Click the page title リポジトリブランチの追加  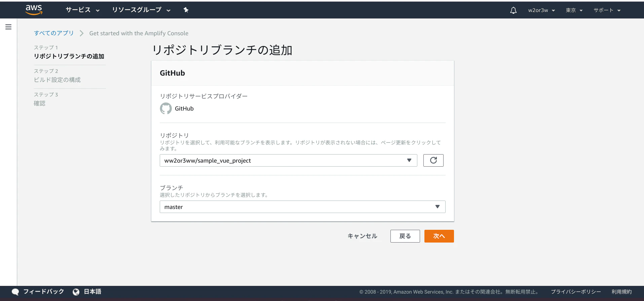tap(222, 50)
